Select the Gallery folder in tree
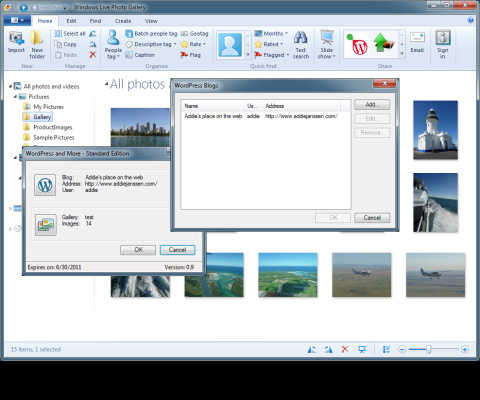Screen dimensions: 480x400 (38, 117)
